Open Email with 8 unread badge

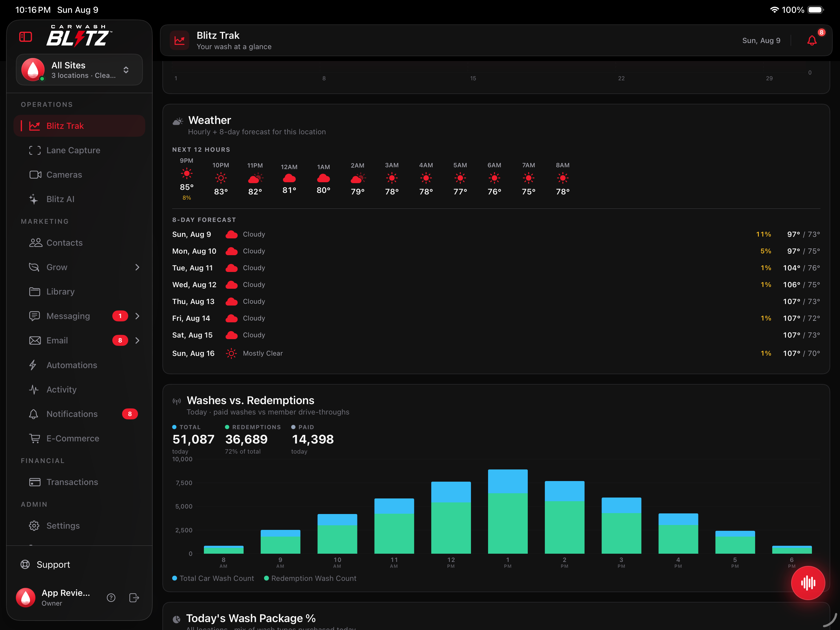(x=79, y=340)
